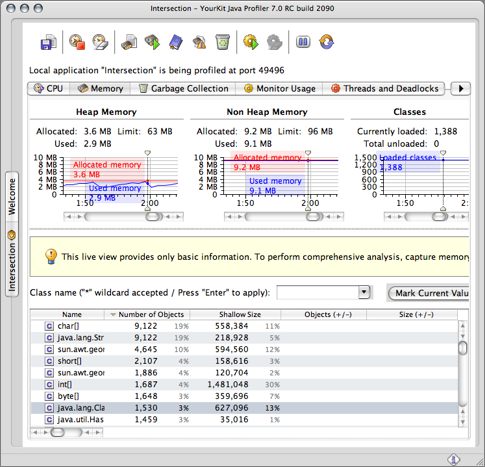The width and height of the screenshot is (485, 467).
Task: Click the orange refresh arrows icon
Action: tap(326, 42)
